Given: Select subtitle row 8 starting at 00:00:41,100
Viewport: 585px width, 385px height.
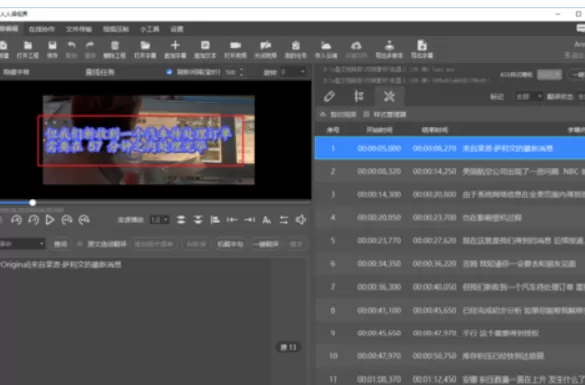Looking at the screenshot, I should tap(450, 310).
